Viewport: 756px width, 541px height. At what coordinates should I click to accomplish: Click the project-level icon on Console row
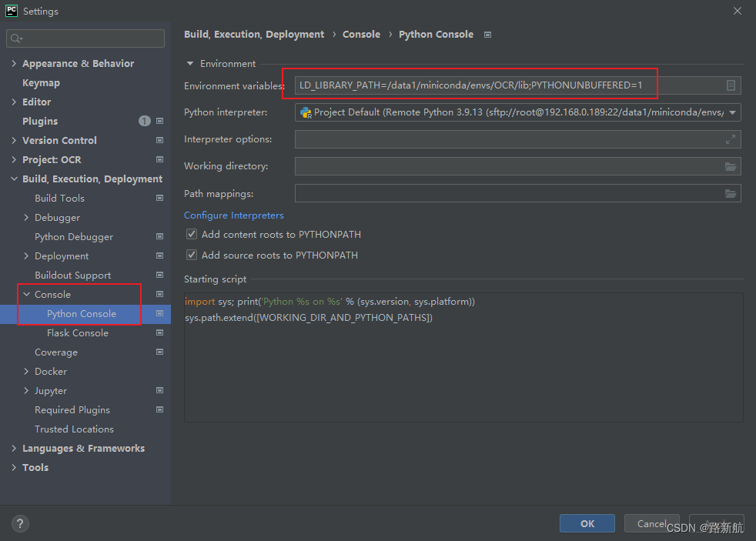(x=159, y=294)
